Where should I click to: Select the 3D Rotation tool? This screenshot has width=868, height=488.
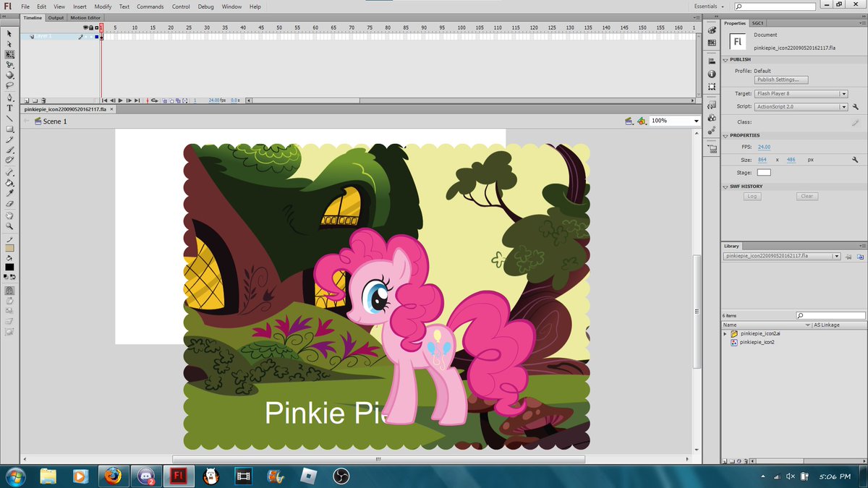click(x=10, y=74)
